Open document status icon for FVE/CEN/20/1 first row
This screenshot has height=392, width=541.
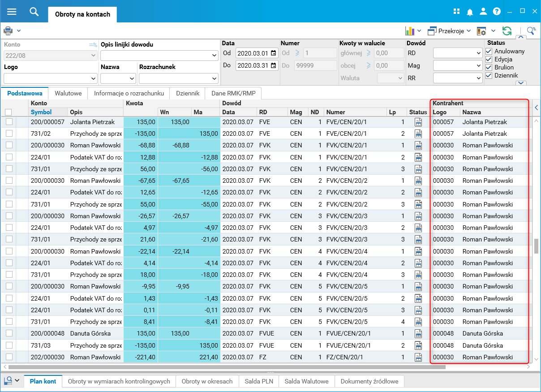418,122
